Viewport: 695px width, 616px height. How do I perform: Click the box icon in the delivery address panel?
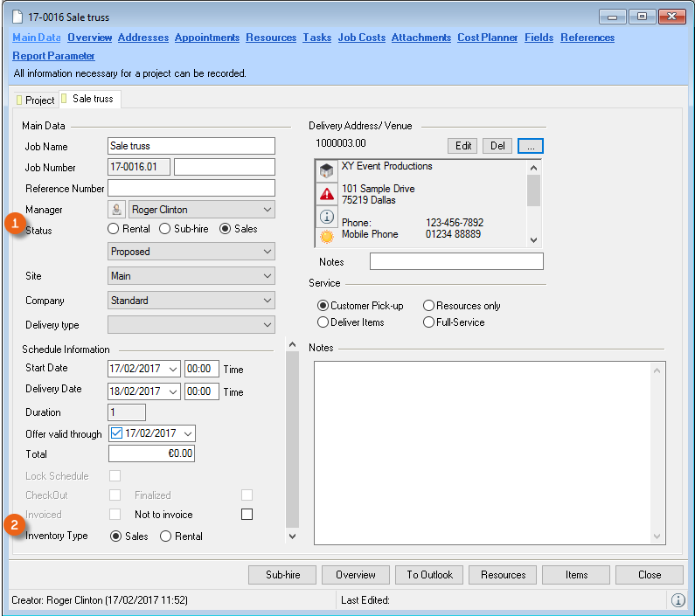(x=326, y=171)
